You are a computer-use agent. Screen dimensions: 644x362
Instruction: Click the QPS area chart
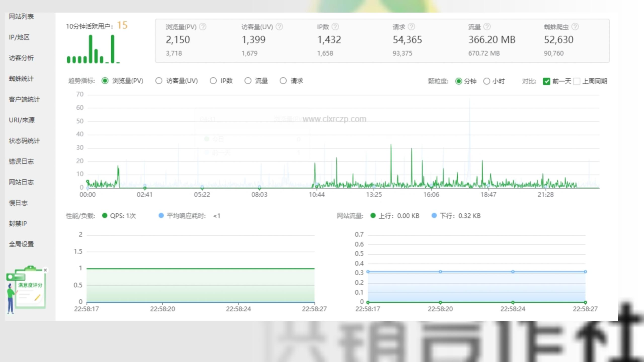200,285
